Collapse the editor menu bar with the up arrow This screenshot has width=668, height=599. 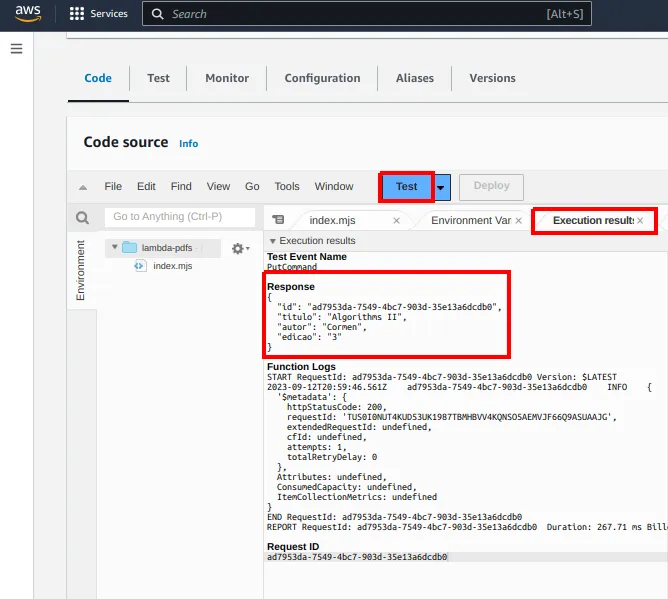(x=83, y=187)
